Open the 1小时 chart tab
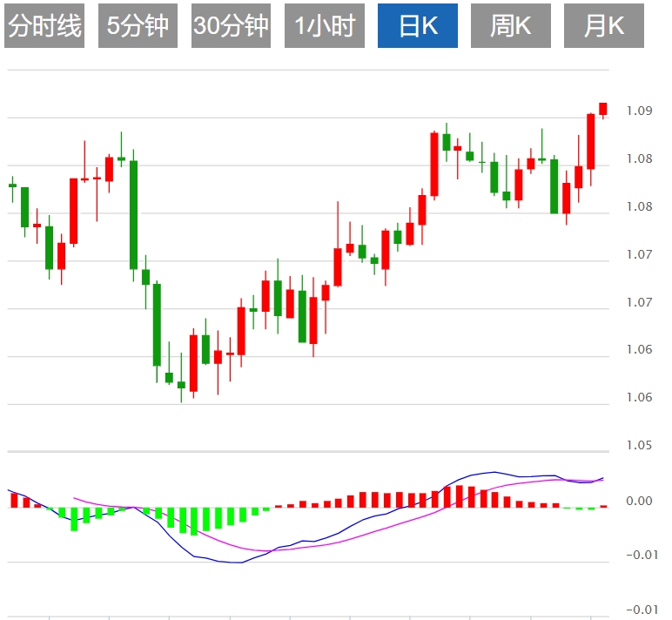 click(325, 26)
